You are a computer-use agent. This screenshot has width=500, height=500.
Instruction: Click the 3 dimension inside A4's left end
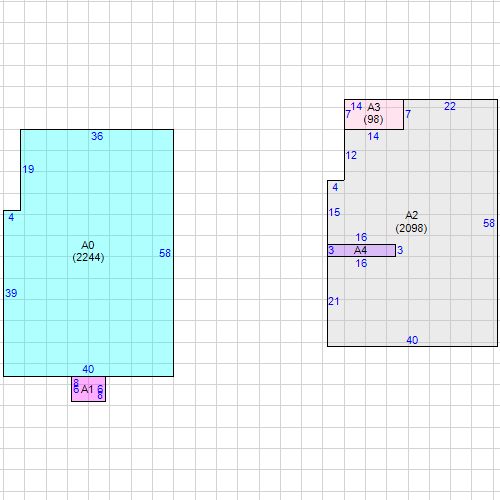pyautogui.click(x=331, y=250)
